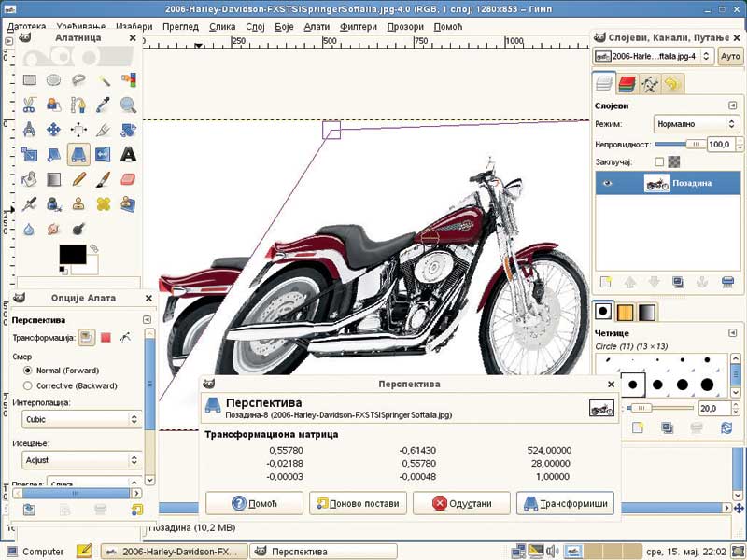This screenshot has height=560, width=747.
Task: Select the Blur/Sharpen droplet tool
Action: click(30, 229)
